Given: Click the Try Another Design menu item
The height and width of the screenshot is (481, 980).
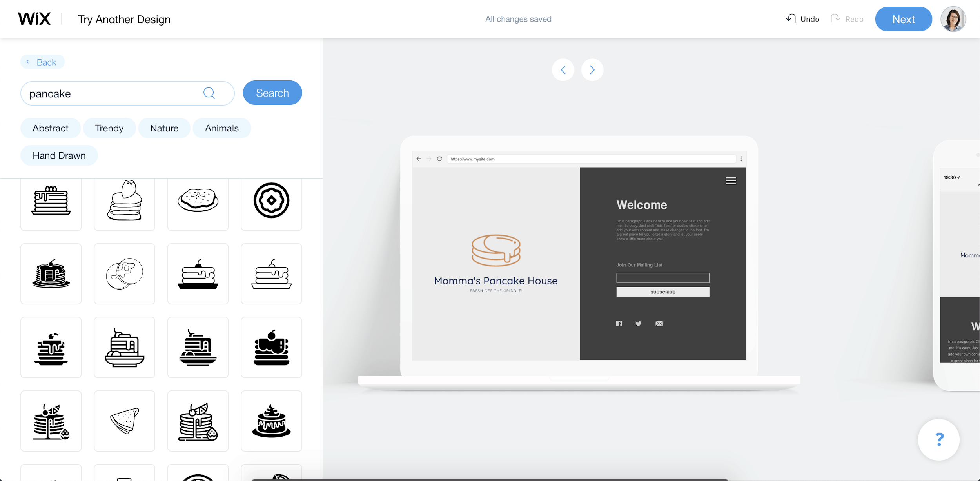Looking at the screenshot, I should [124, 19].
